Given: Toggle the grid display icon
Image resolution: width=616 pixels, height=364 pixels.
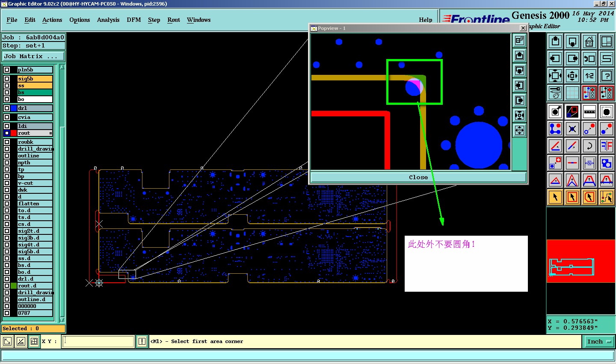Looking at the screenshot, I should (572, 93).
